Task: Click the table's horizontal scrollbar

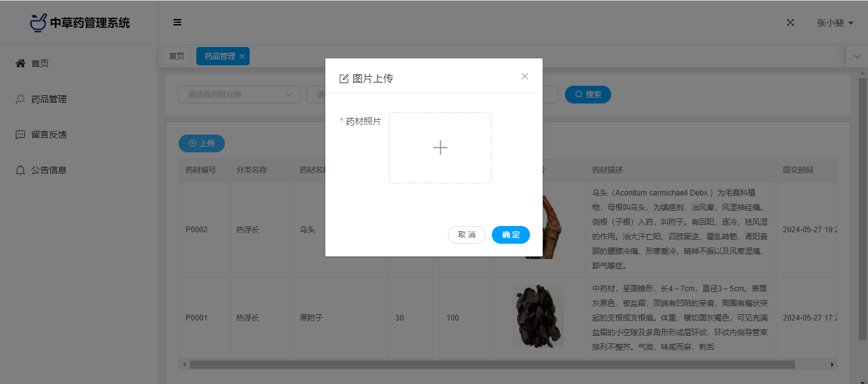Action: [492, 365]
